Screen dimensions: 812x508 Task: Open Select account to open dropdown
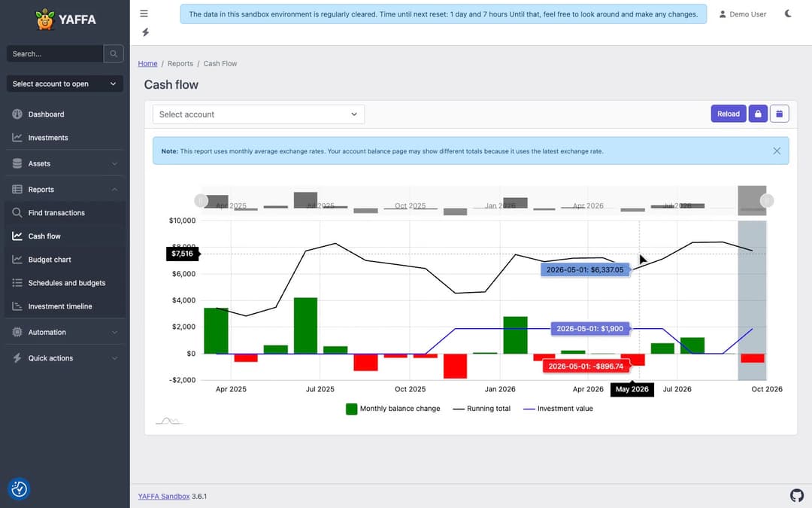[x=65, y=84]
